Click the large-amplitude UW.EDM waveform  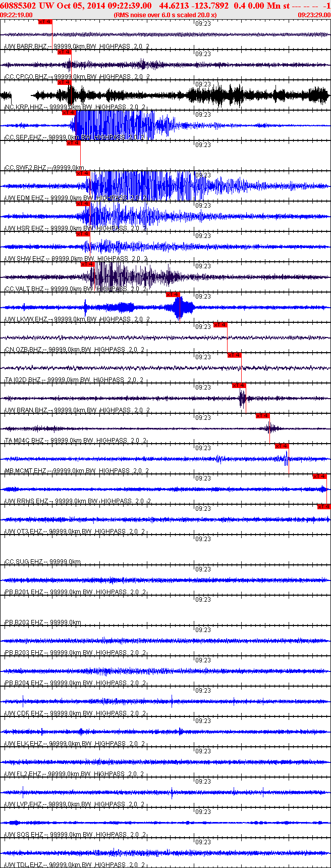pos(146,186)
